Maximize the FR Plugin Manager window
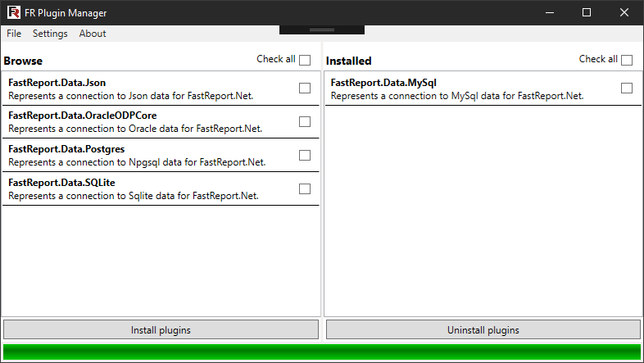Viewport: 644px width, 363px height. [x=587, y=12]
